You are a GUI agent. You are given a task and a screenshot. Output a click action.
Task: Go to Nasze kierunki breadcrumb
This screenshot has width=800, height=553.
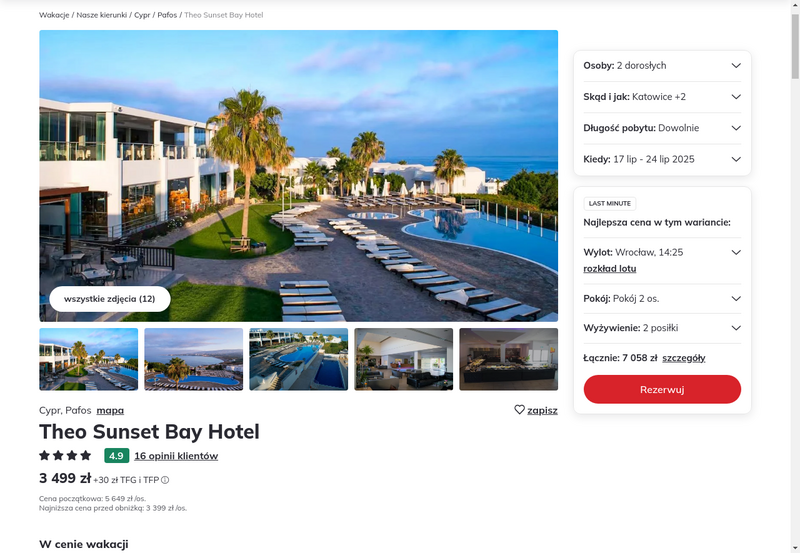[x=102, y=15]
